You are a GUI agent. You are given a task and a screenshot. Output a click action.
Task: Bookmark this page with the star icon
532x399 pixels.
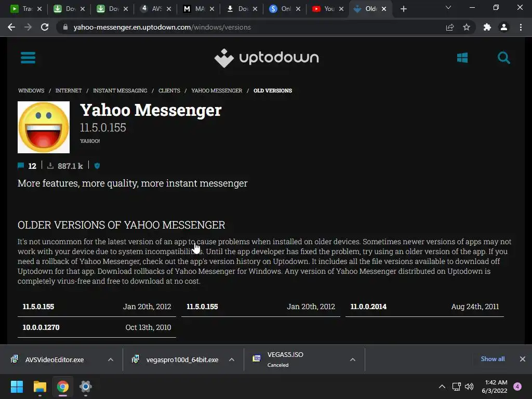(467, 27)
